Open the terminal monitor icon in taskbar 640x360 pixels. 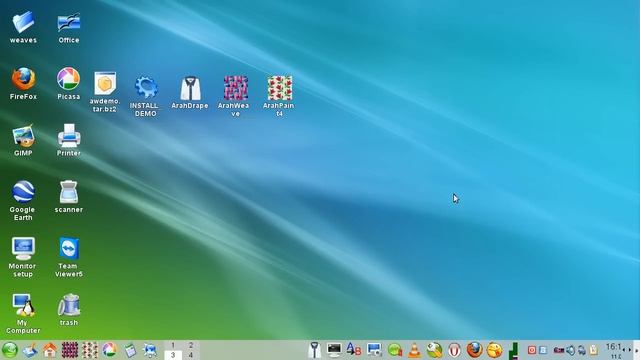click(334, 350)
